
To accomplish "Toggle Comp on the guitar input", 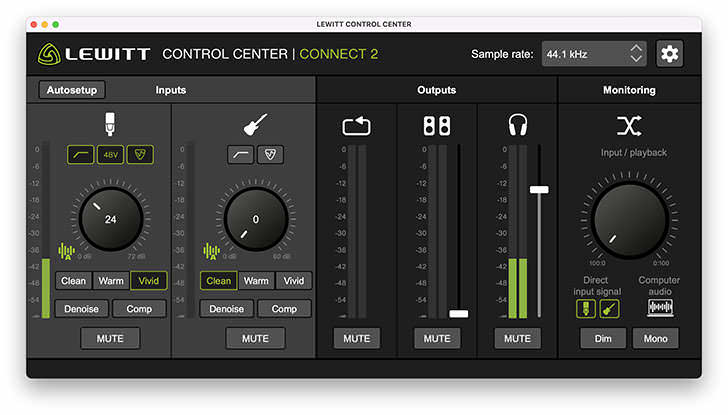I will [x=284, y=309].
